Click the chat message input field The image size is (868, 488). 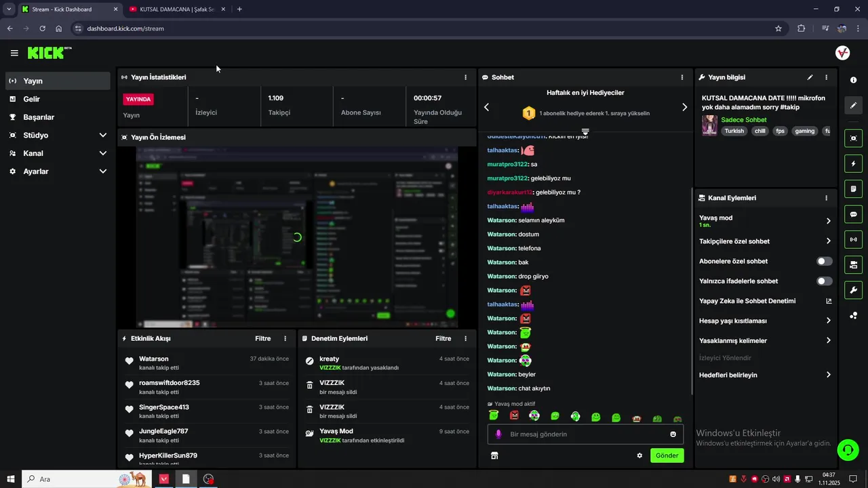(x=585, y=434)
